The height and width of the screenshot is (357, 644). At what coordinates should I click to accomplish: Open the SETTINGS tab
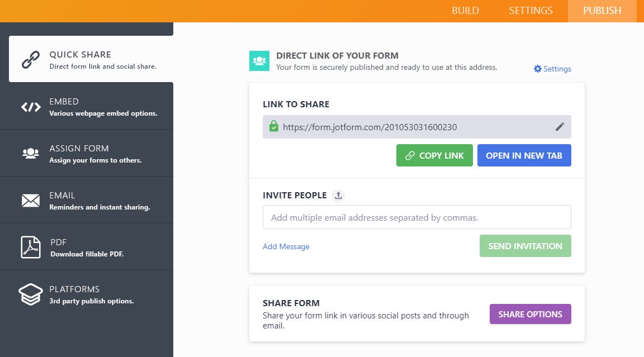531,11
